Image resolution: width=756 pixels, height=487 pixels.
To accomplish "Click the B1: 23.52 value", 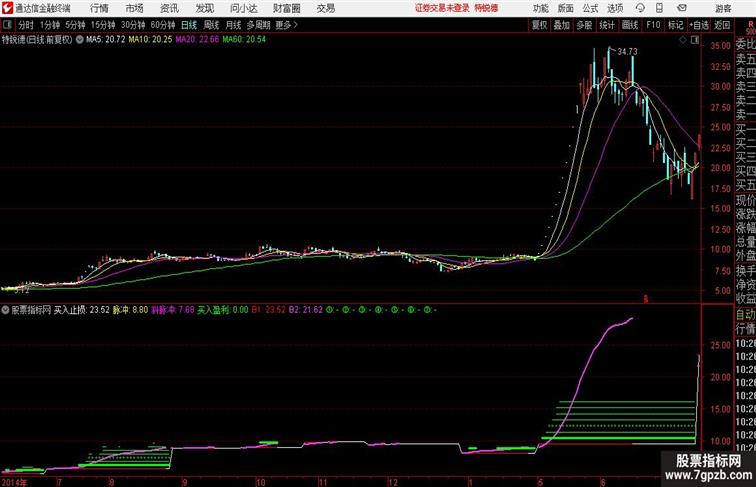I will tap(269, 310).
